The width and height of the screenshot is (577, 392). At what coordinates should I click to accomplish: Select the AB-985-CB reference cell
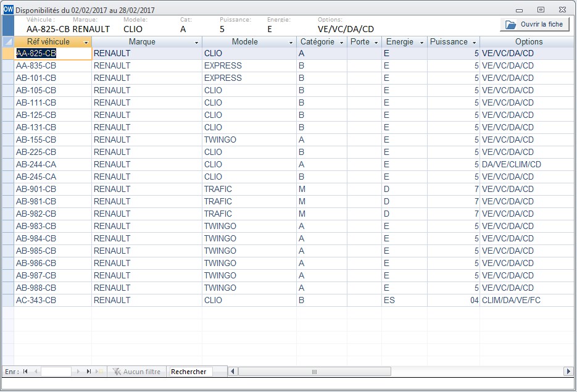pyautogui.click(x=53, y=251)
